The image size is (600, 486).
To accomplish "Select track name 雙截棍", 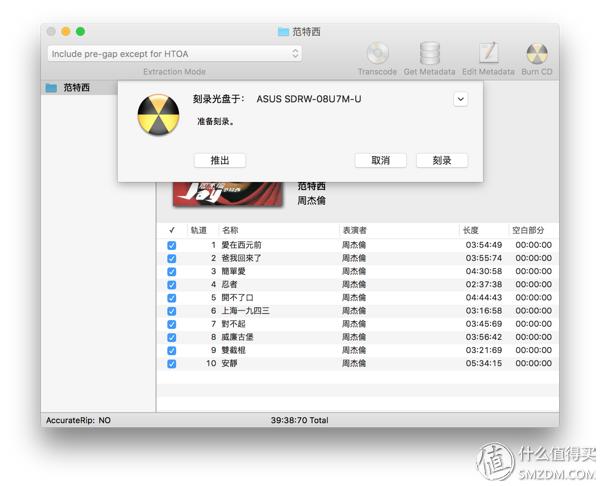I will coord(233,350).
